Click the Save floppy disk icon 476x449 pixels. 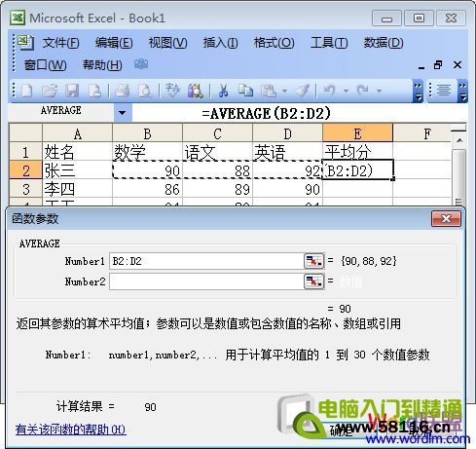pyautogui.click(x=72, y=91)
